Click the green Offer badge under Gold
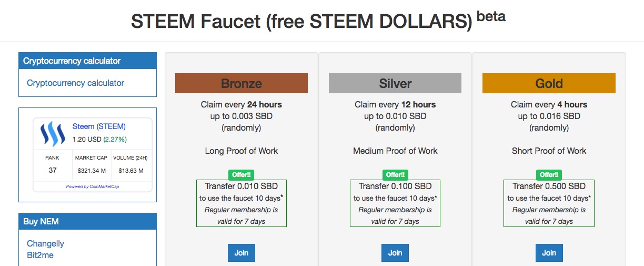Screen dimensions: 644x266 (x=549, y=174)
